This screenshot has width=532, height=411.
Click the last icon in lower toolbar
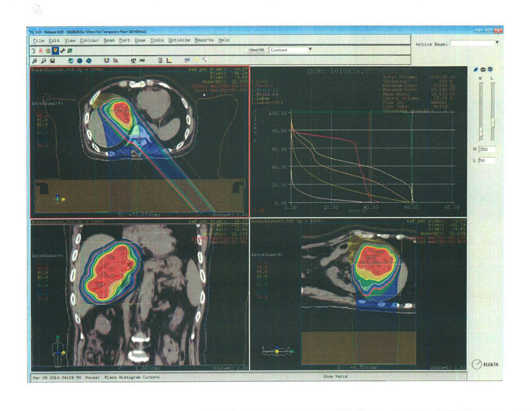[204, 60]
